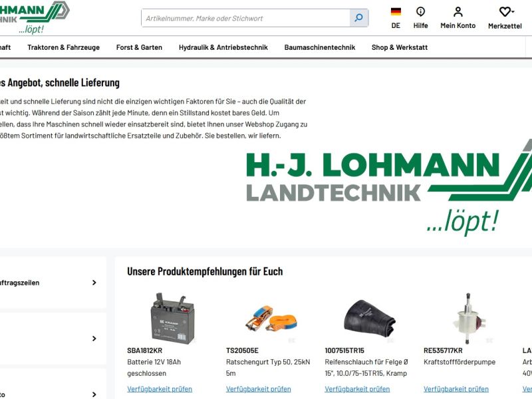Screen dimensions: 532x399
Task: Open the Merkzettel heart icon
Action: pyautogui.click(x=505, y=12)
